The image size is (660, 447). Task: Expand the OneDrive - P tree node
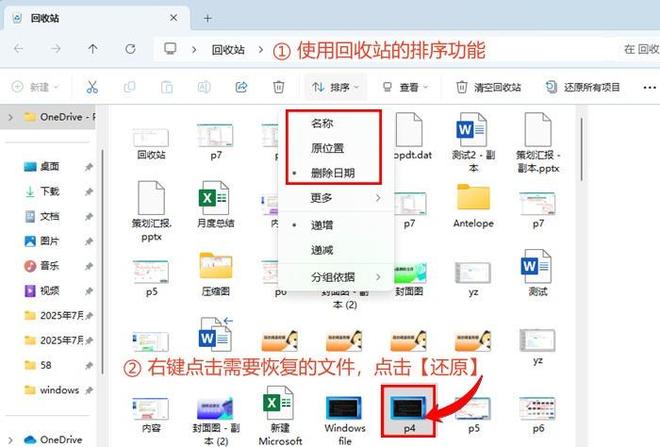[x=11, y=117]
